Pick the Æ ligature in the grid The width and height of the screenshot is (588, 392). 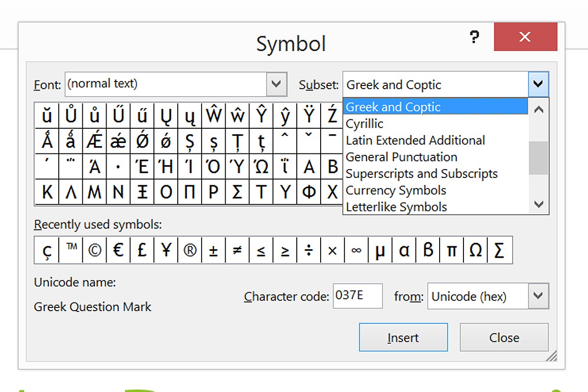coord(95,141)
